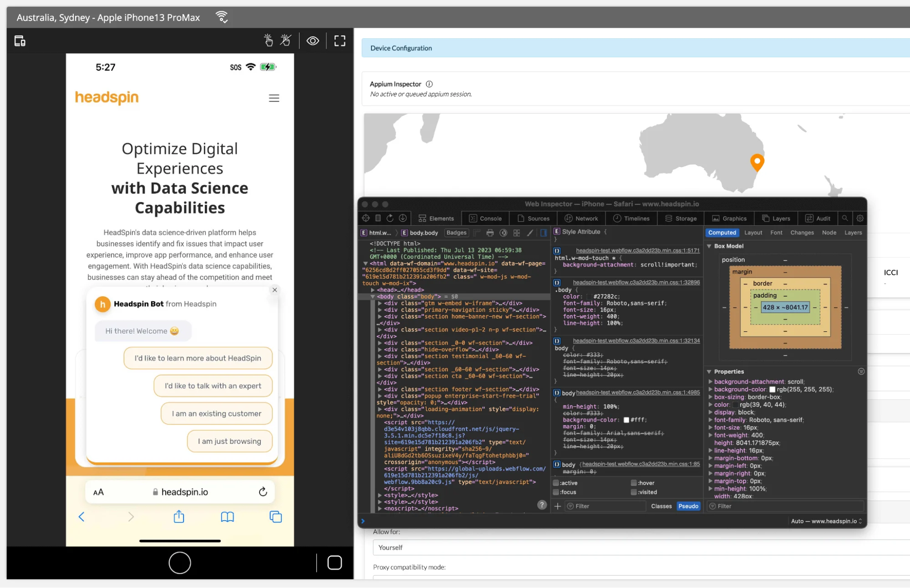Screen dimensions: 910x588
Task: Click the rgb(255, 255, 255) computed swatch
Action: [x=772, y=390]
